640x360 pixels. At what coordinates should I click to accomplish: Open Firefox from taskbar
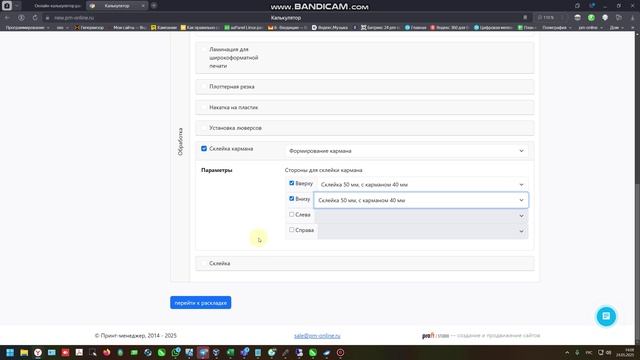tap(107, 353)
